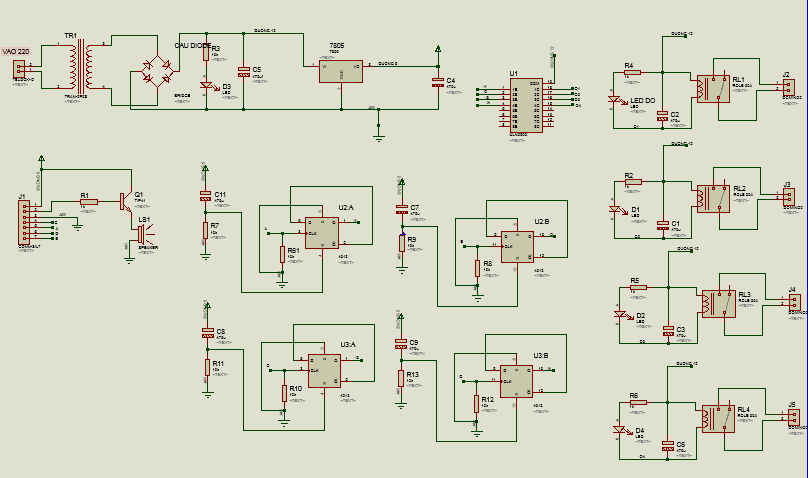This screenshot has height=478, width=808.
Task: Select resistor R1 at transistor base
Action: pos(88,202)
